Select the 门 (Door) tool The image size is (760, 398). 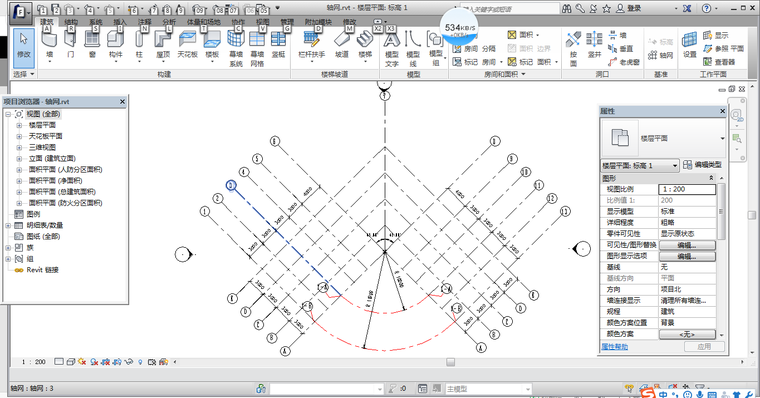coord(71,45)
